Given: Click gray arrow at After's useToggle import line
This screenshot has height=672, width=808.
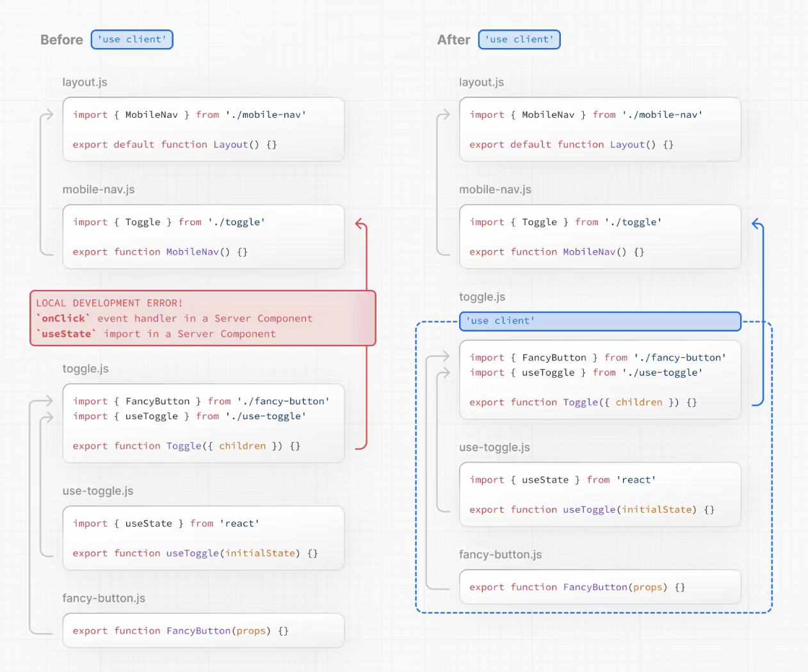Looking at the screenshot, I should pyautogui.click(x=444, y=373).
